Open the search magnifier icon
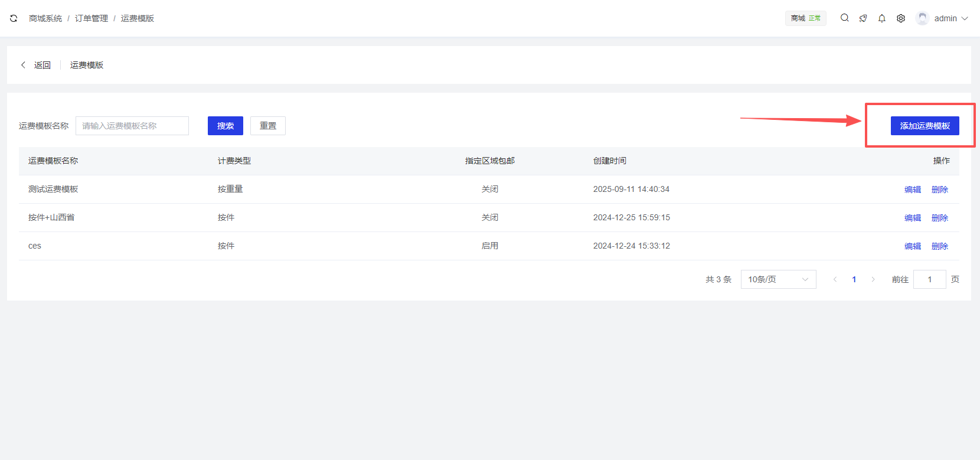Image resolution: width=980 pixels, height=460 pixels. point(845,18)
